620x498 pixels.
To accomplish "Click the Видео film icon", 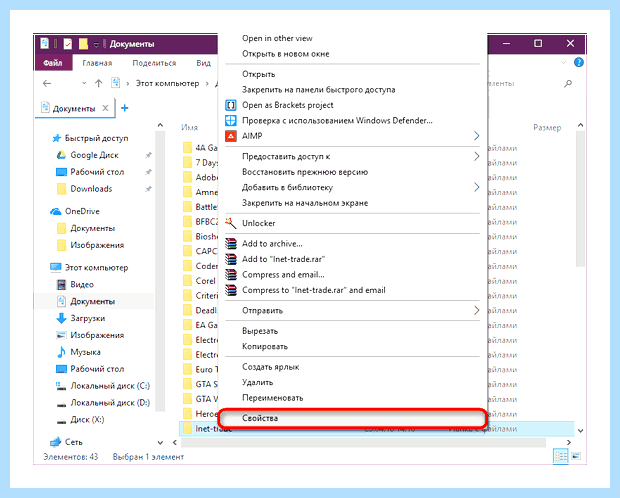I will [x=61, y=284].
